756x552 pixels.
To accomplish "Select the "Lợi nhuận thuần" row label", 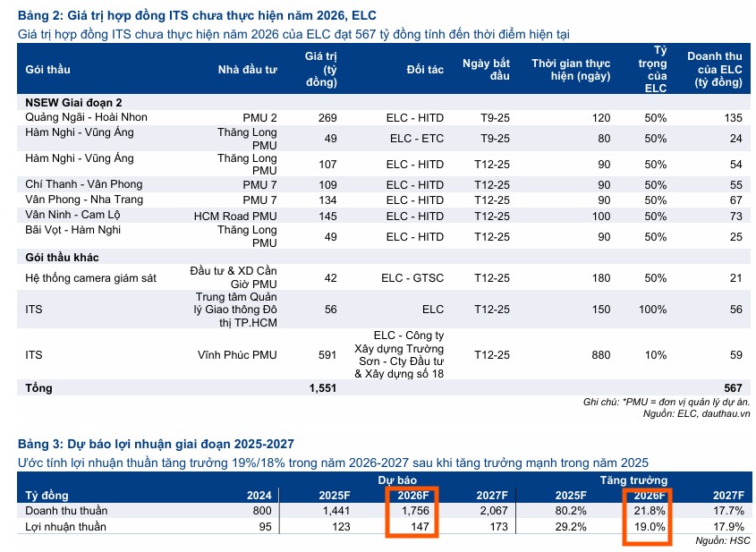I will (65, 527).
